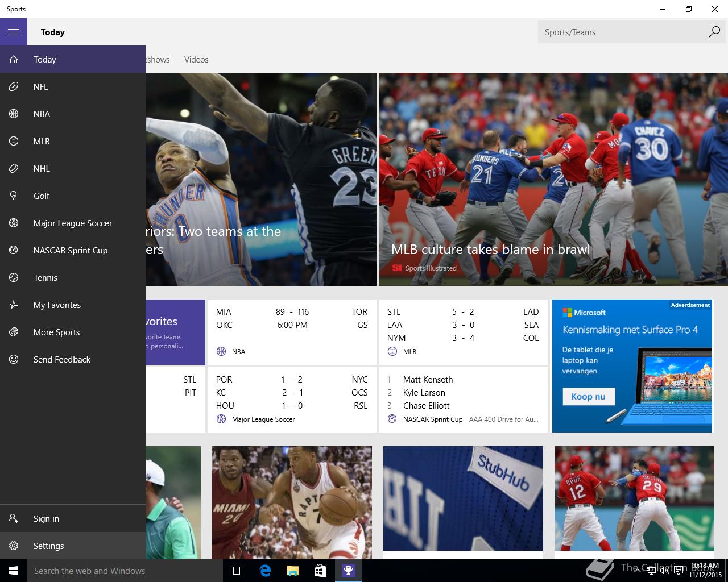Screen dimensions: 728x582
Task: Open NASCAR Sprint Cup section
Action: coord(73,250)
